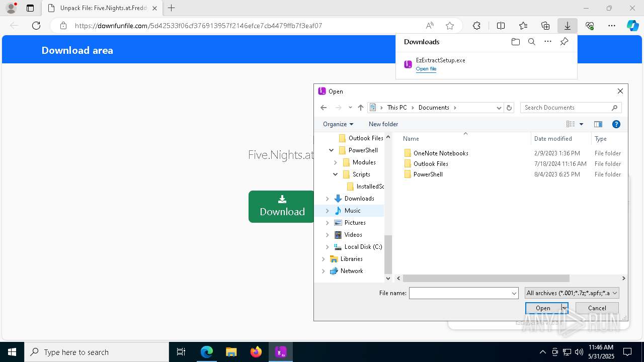Pin the Downloads panel
The width and height of the screenshot is (644, 362).
click(564, 42)
